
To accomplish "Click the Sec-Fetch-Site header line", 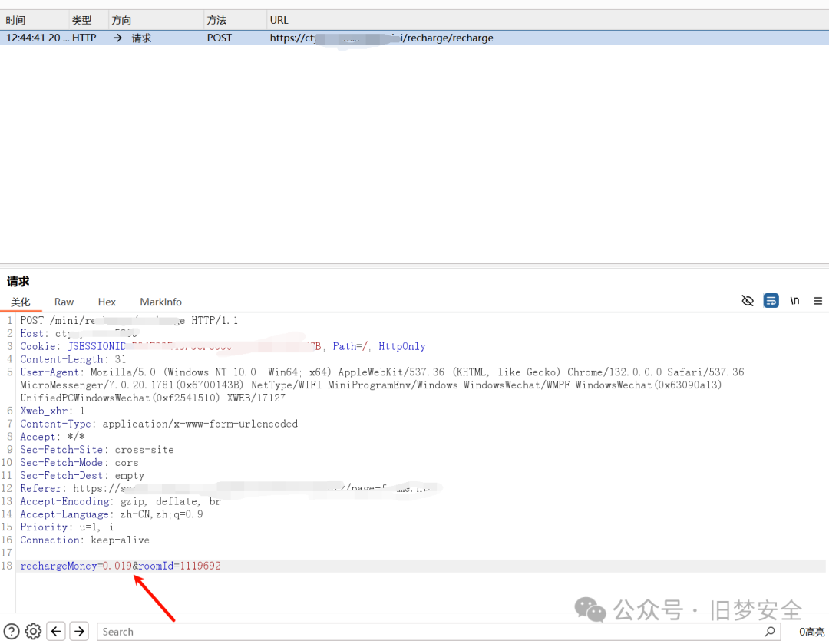I will (x=97, y=450).
